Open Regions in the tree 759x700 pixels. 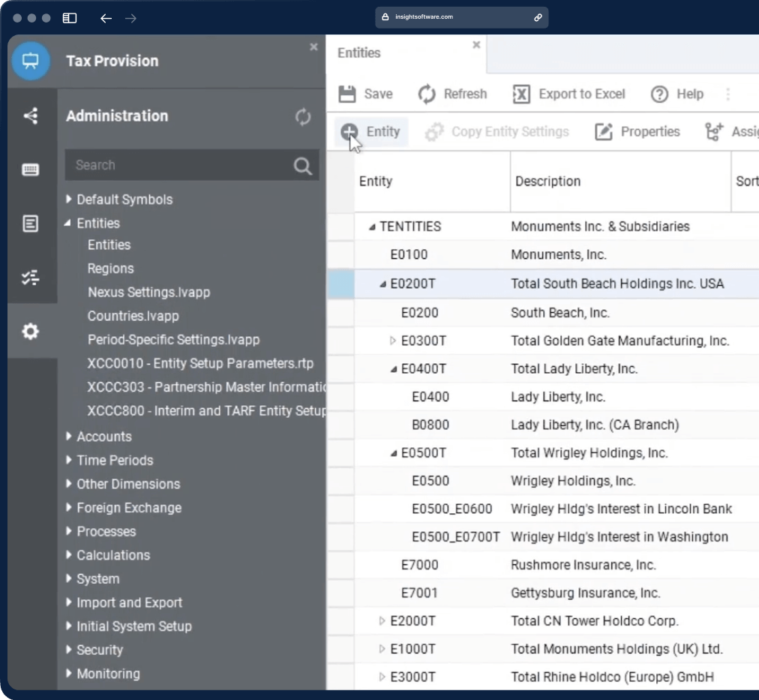coord(110,269)
